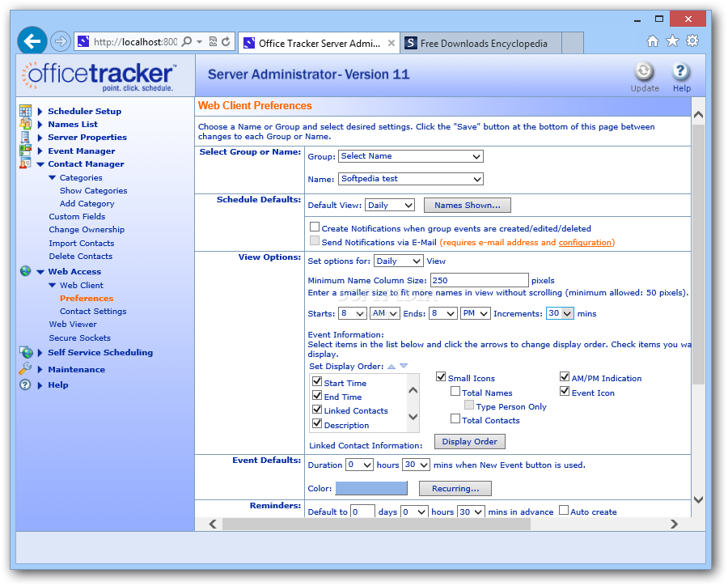Image resolution: width=728 pixels, height=586 pixels.
Task: Collapse the Web Client tree node
Action: (52, 286)
